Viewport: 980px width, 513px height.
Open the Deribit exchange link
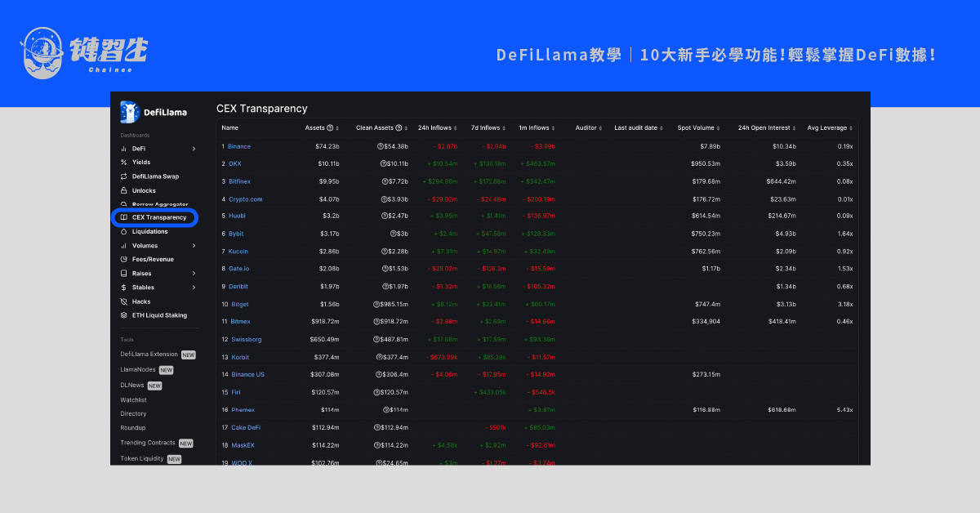[238, 286]
